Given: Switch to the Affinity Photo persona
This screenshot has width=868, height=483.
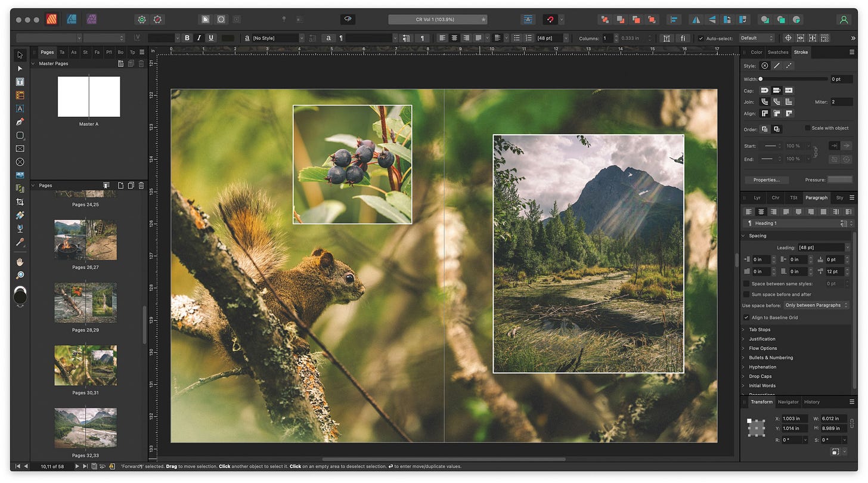Looking at the screenshot, I should (92, 20).
